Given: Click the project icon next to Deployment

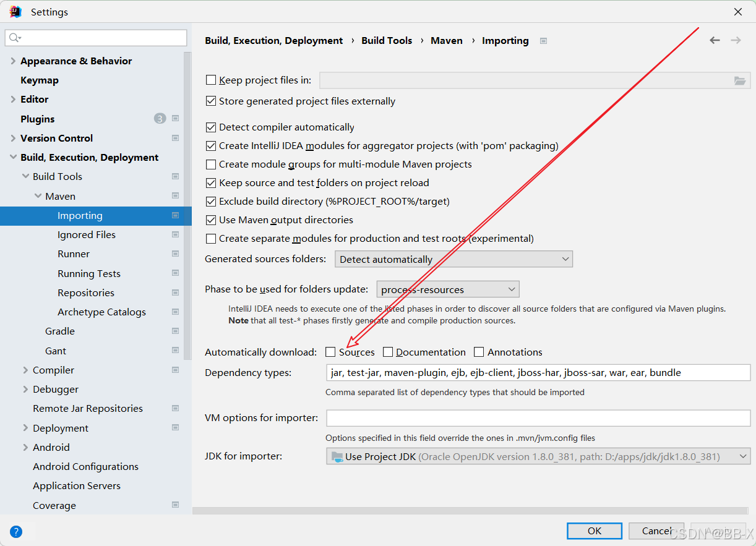Looking at the screenshot, I should click(x=176, y=428).
